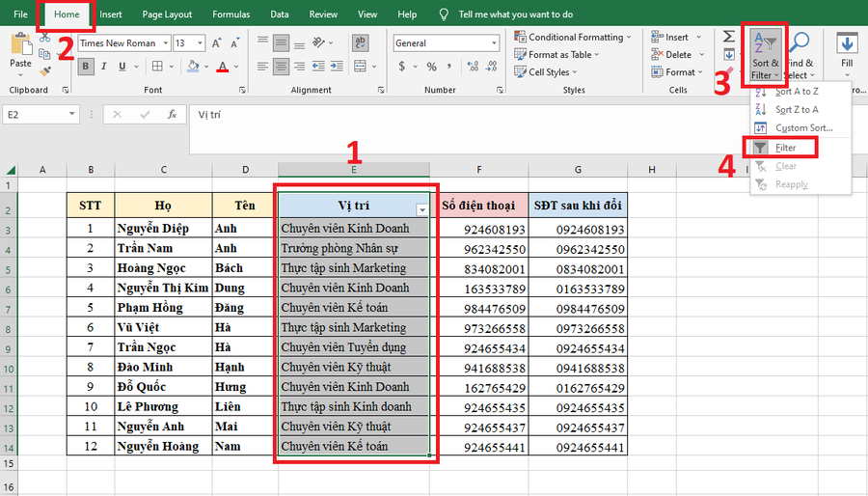Screen dimensions: 868x496
Task: Choose Sort Z to A
Action: point(800,110)
